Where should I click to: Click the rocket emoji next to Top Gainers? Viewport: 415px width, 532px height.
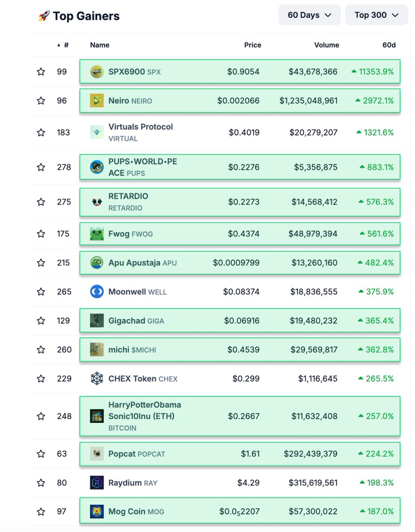click(x=44, y=16)
